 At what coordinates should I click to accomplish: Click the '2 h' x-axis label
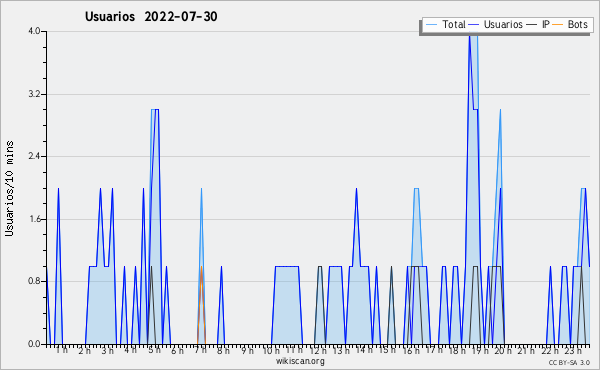pos(84,350)
